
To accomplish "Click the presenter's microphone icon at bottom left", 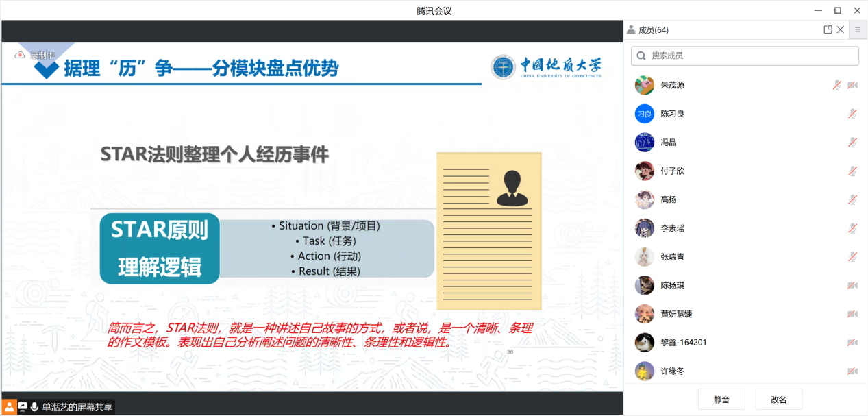I will pos(34,407).
